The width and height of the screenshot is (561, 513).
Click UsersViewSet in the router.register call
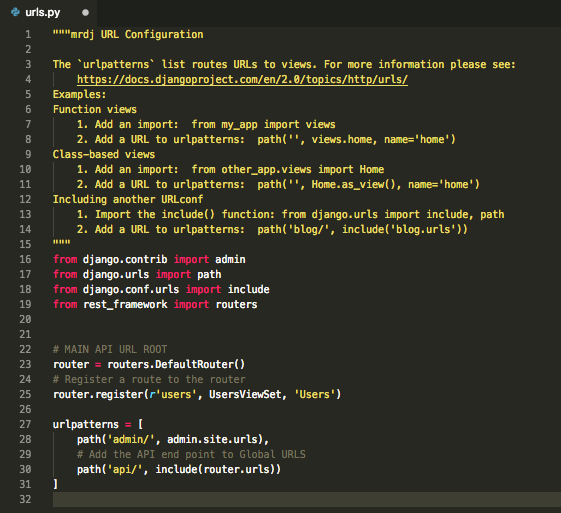(x=245, y=394)
